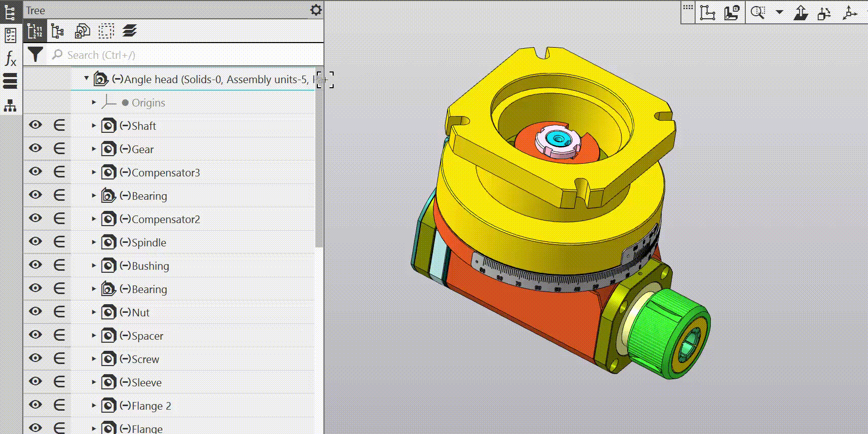This screenshot has height=434, width=868.
Task: Open the Variables fx sidebar panel
Action: [10, 58]
